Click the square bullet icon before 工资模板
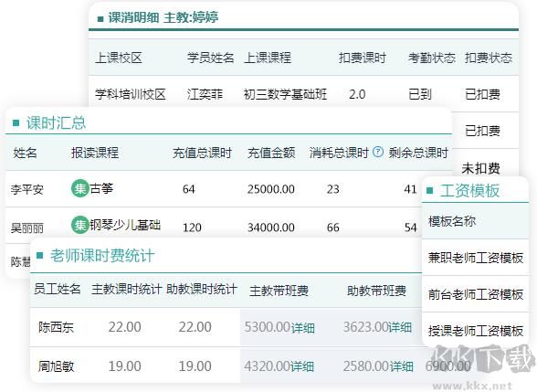This screenshot has height=392, width=537. [429, 190]
